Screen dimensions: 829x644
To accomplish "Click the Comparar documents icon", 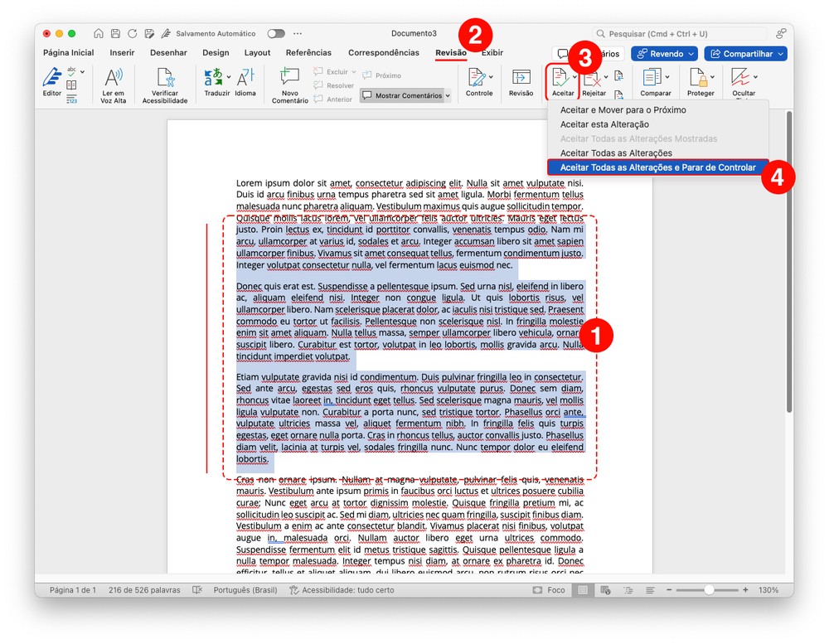I will click(655, 80).
